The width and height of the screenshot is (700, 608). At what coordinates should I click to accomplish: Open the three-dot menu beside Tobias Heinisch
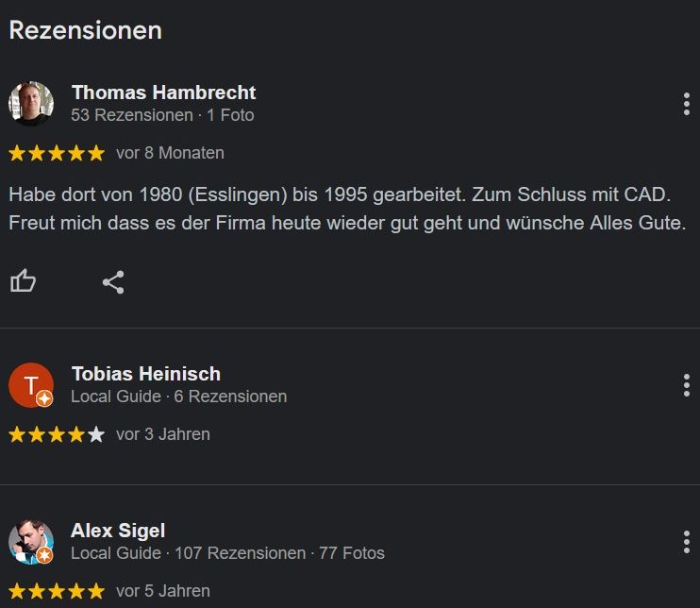pos(687,385)
